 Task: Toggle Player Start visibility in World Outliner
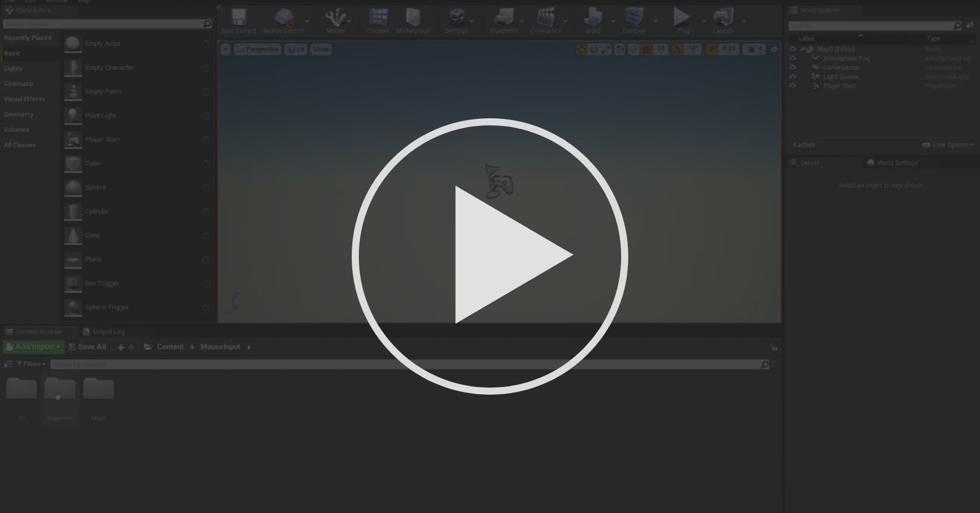tap(793, 86)
